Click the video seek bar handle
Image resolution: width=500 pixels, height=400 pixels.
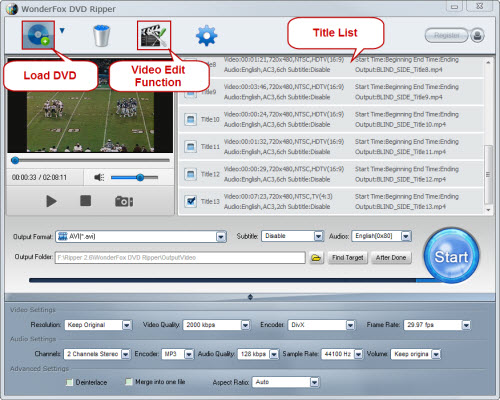tap(15, 160)
